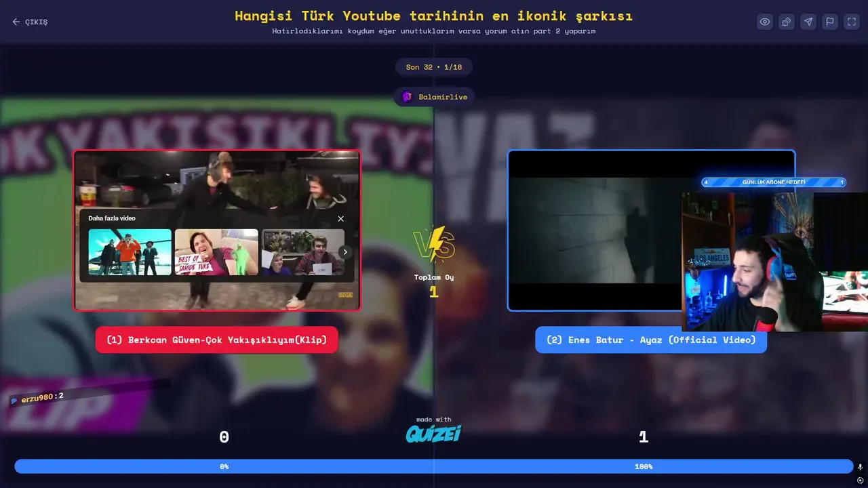This screenshot has width=868, height=488.
Task: Open the Best of Şahide Türk thumbnail
Action: pyautogui.click(x=216, y=252)
